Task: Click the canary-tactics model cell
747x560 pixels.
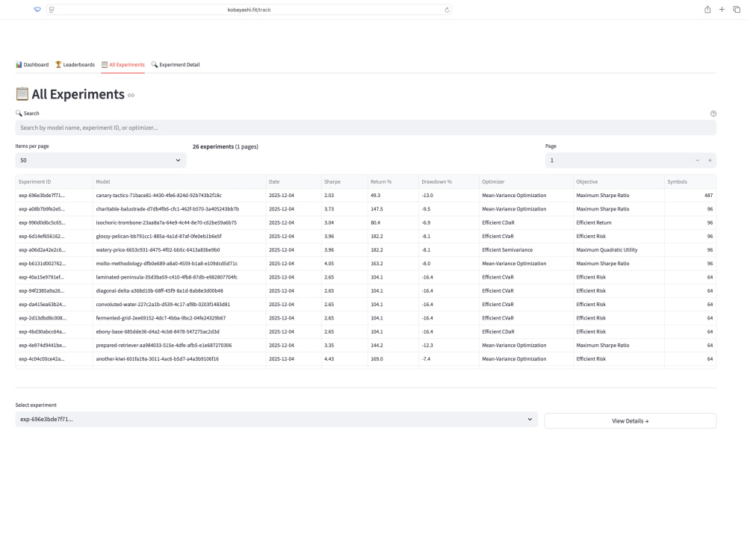Action: 179,196
